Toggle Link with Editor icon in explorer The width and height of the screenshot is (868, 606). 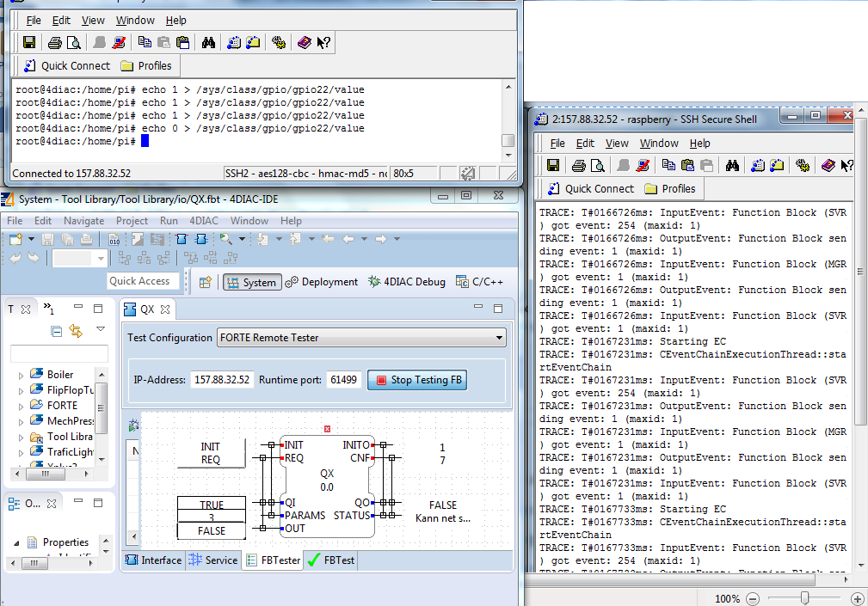tap(76, 331)
